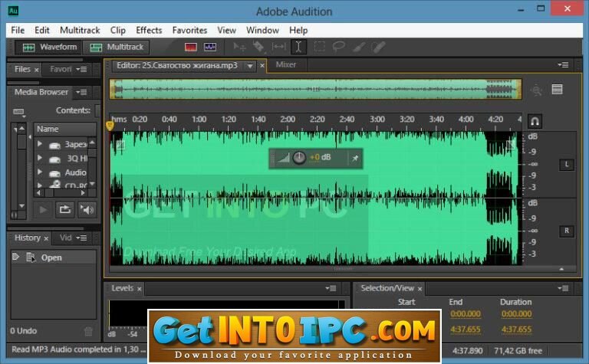This screenshot has height=364, width=589.
Task: Click the Media Browser preview Play button
Action: tap(43, 209)
